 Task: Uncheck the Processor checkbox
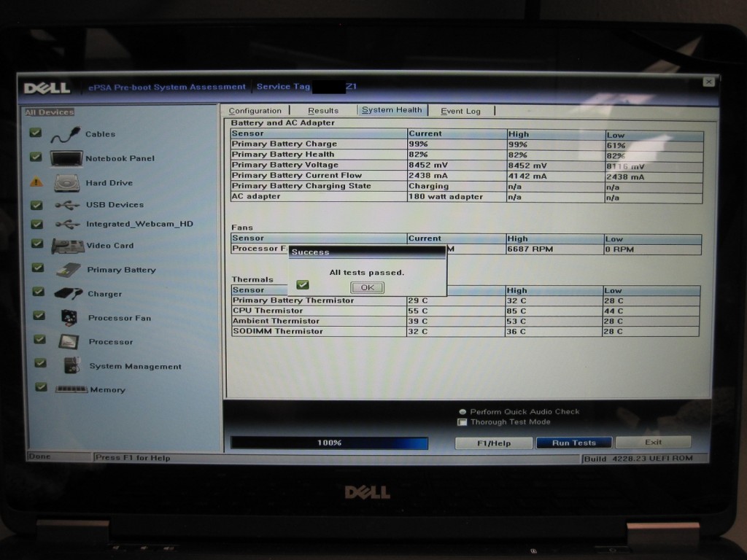[x=40, y=339]
